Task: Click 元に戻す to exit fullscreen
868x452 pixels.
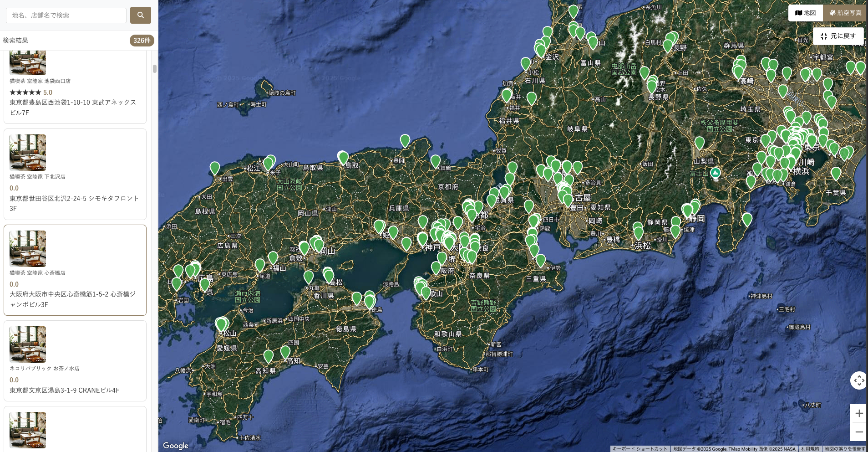Action: point(838,36)
